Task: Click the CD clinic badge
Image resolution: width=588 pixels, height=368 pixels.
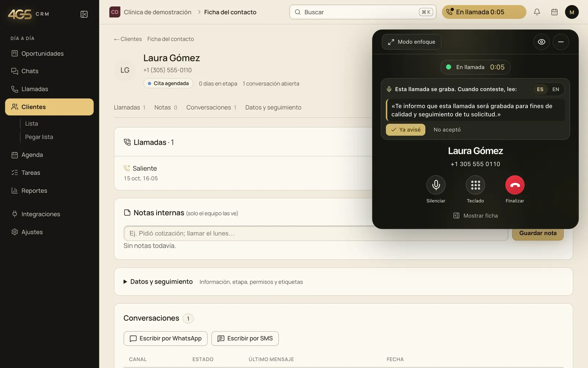Action: pos(115,12)
